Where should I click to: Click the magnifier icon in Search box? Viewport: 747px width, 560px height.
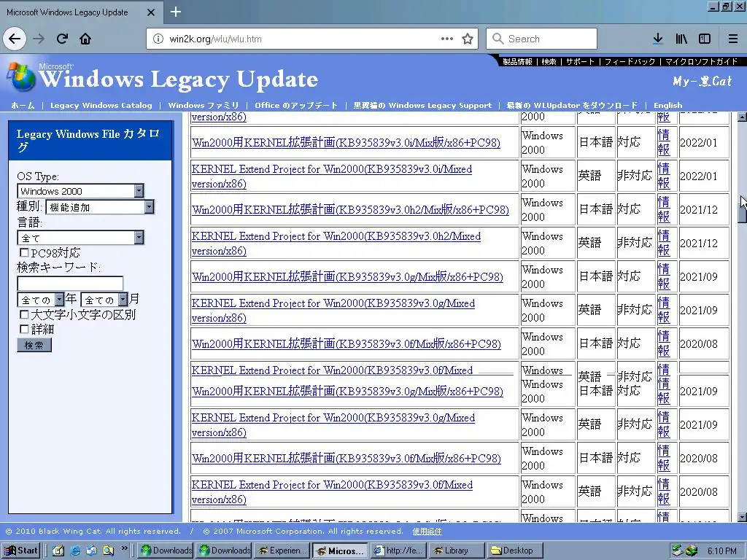(498, 39)
